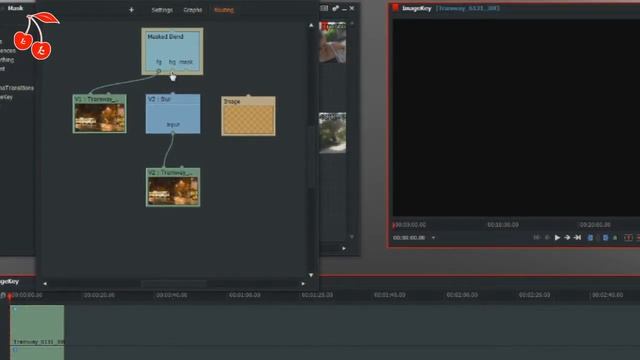This screenshot has width=640, height=360.
Task: Select the Image node with checkered preview
Action: [248, 116]
